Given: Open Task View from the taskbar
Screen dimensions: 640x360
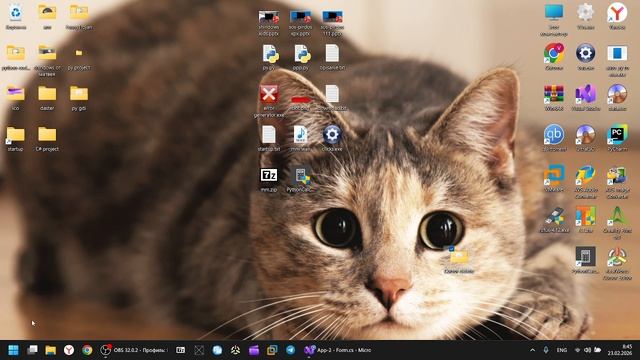Looking at the screenshot, I should [x=32, y=350].
